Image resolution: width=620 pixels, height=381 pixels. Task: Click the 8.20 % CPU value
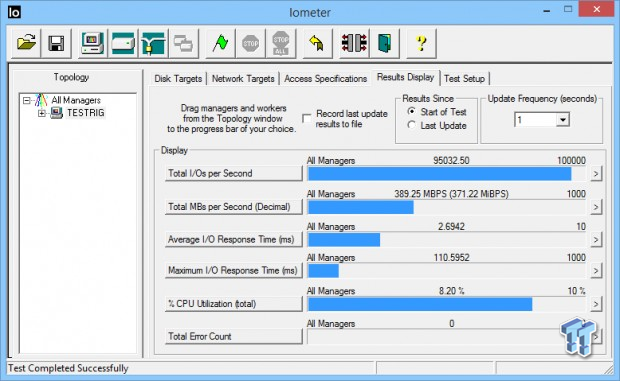click(451, 291)
